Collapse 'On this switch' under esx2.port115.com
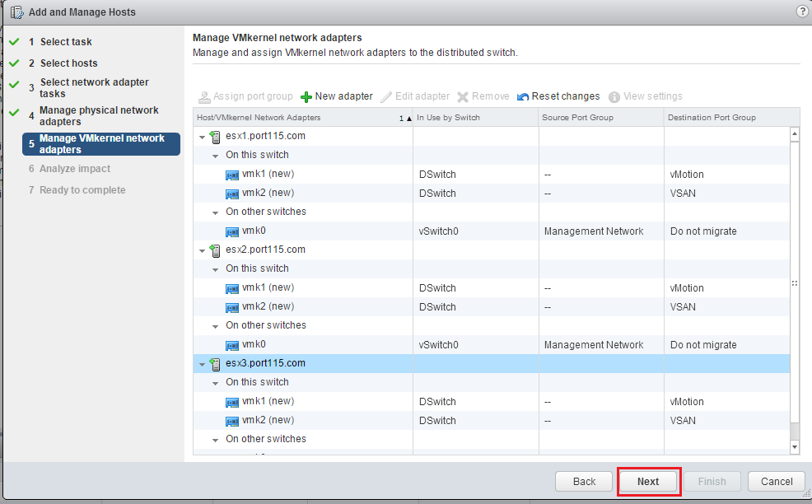 [216, 269]
